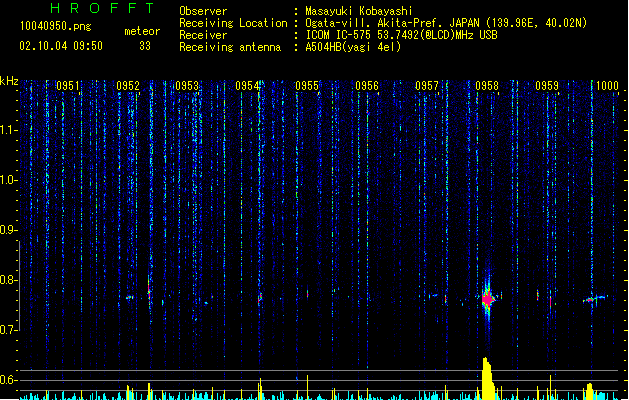629x400 pixels.
Task: Click the Receiver field label
Action: pyautogui.click(x=203, y=35)
